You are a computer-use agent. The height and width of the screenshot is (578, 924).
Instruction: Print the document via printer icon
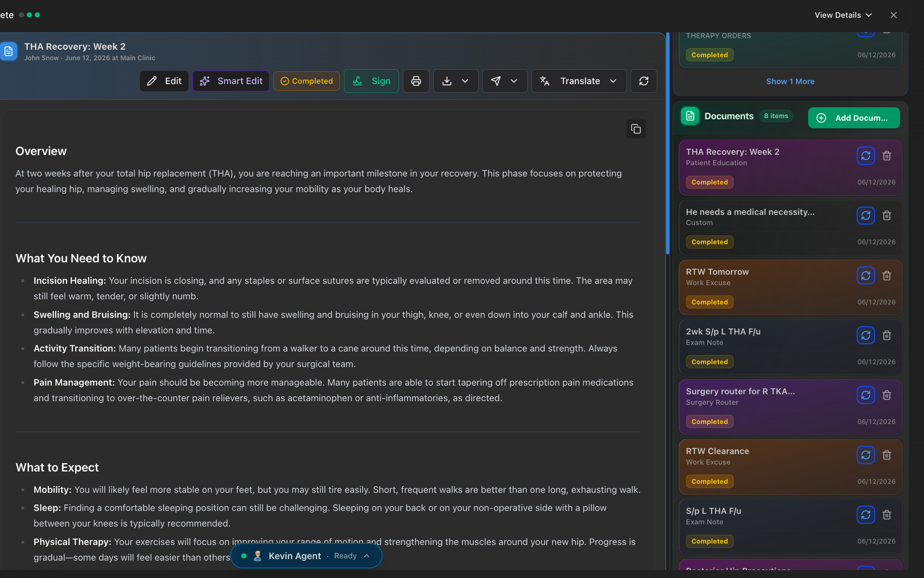click(416, 81)
